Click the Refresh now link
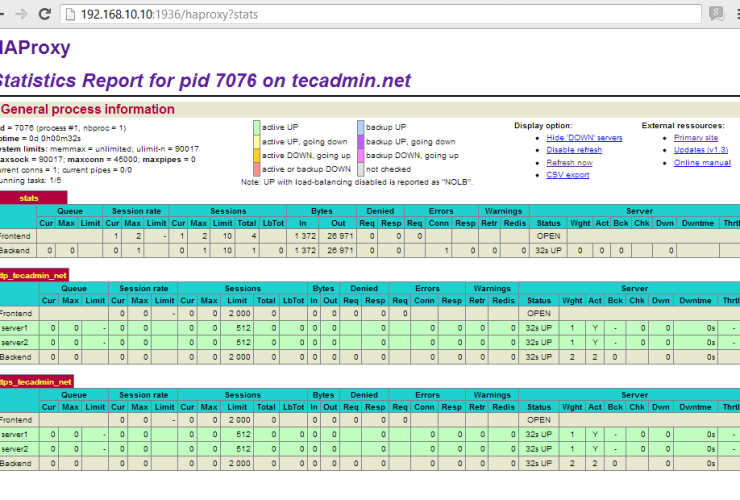Screen dimensions: 740x500 (569, 162)
